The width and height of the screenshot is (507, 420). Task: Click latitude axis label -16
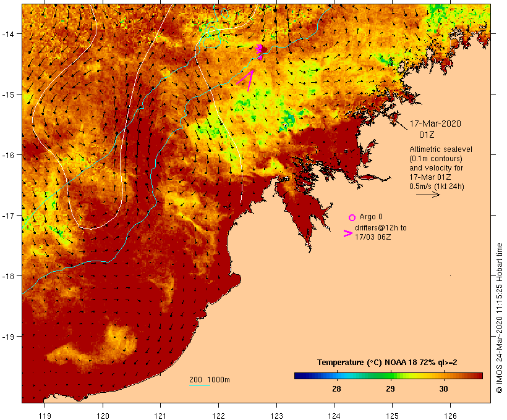tap(7, 155)
